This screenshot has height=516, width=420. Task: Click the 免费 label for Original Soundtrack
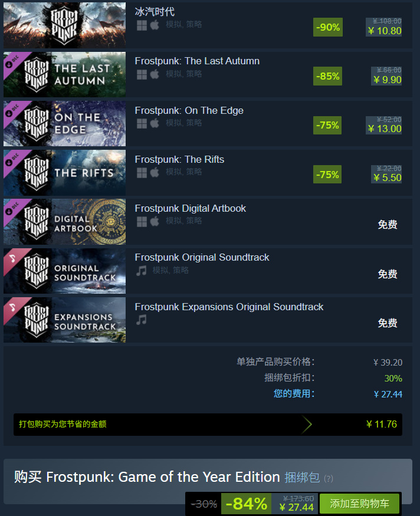388,274
